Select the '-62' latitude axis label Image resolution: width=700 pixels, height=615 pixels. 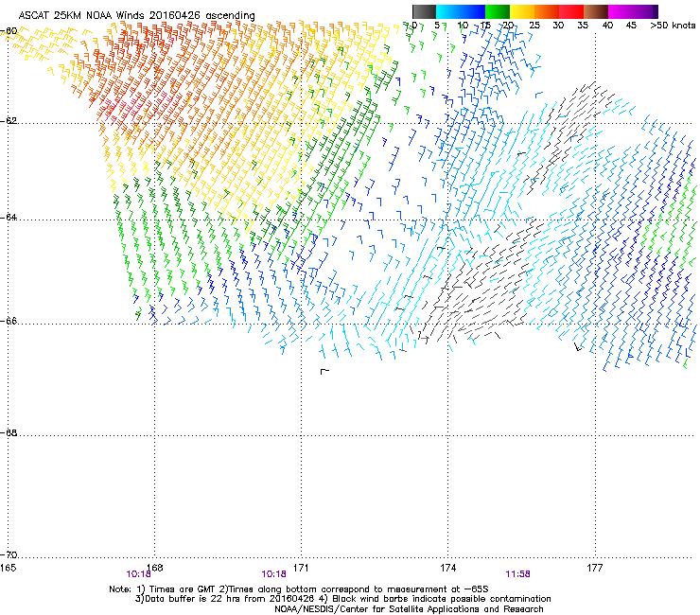click(x=9, y=121)
